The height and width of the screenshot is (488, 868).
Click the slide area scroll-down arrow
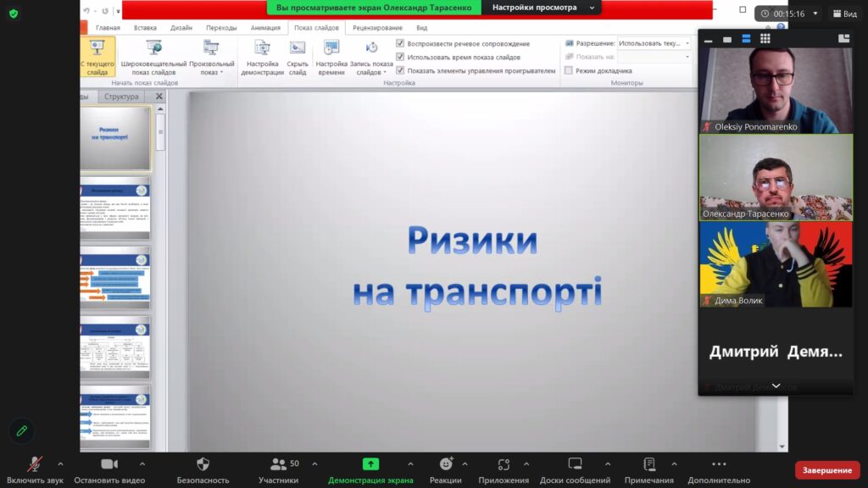coord(782,446)
